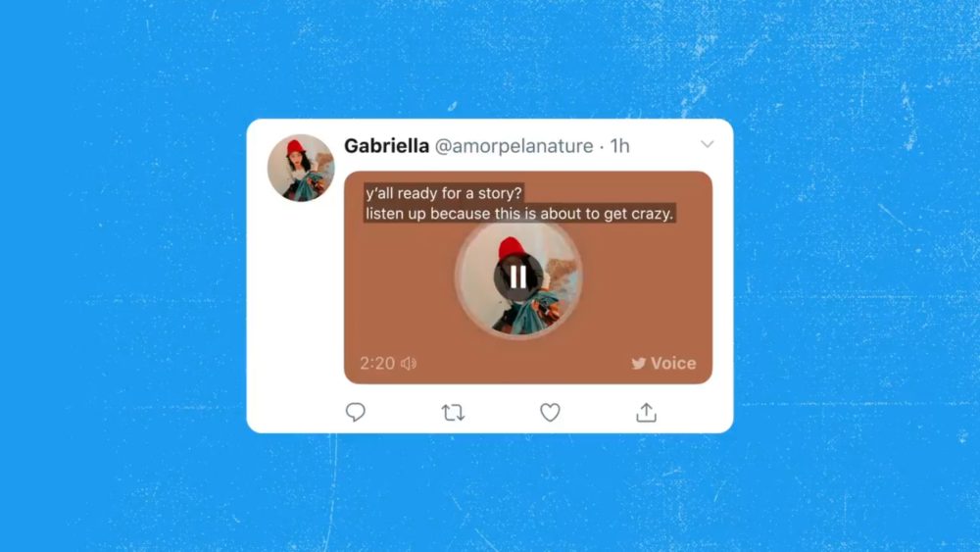Pause the voice tweet playback
Image resolution: width=980 pixels, height=552 pixels.
coord(518,276)
